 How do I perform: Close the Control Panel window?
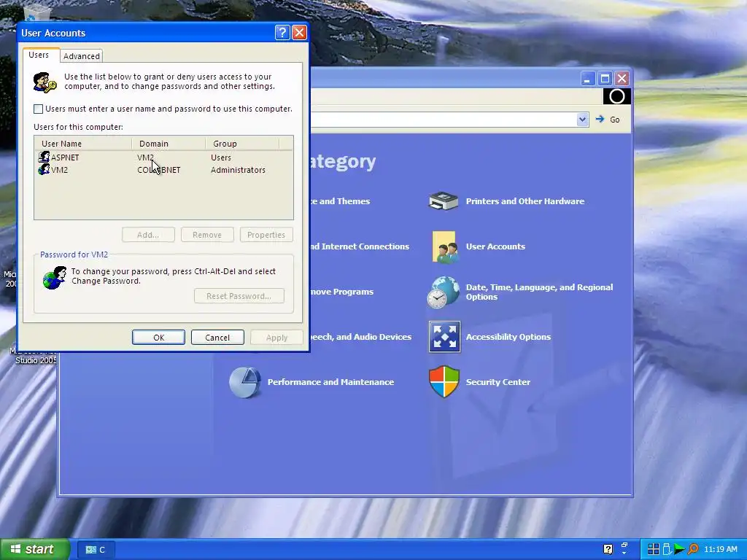pos(622,79)
